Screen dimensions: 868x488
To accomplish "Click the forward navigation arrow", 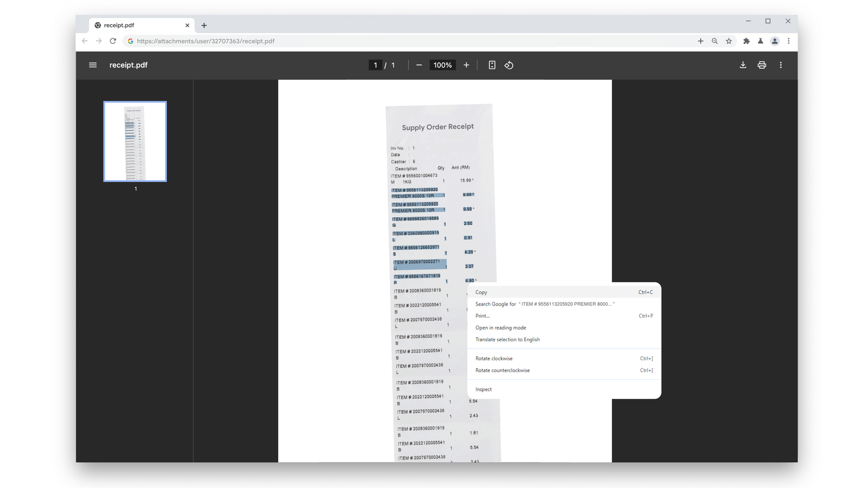I will [99, 40].
